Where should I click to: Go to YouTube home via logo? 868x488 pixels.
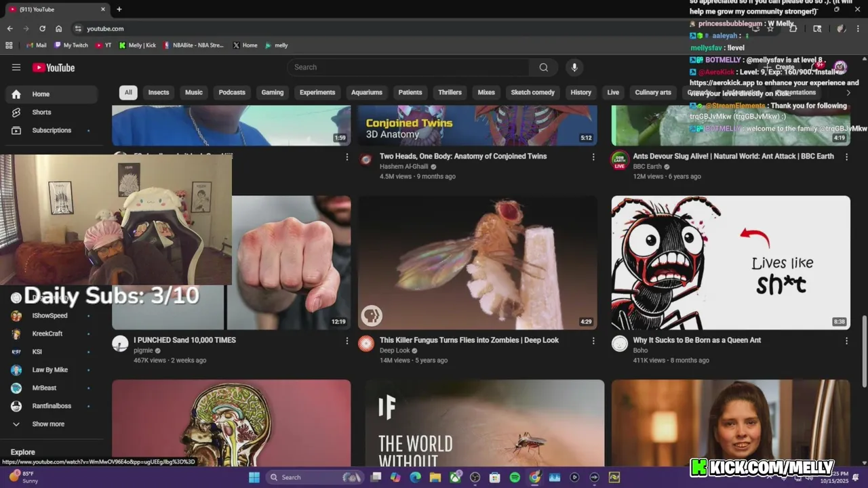54,67
